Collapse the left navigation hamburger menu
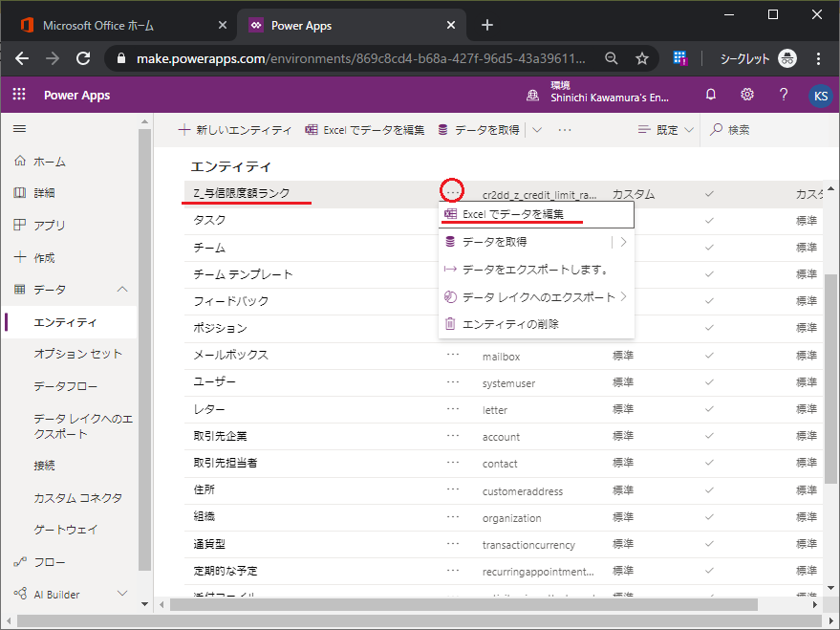This screenshot has height=630, width=840. pyautogui.click(x=20, y=128)
